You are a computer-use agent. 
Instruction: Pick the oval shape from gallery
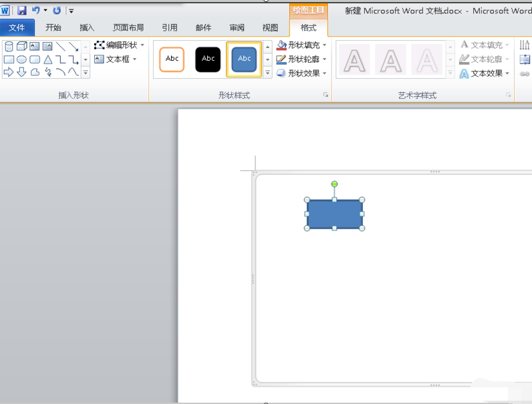pos(21,59)
